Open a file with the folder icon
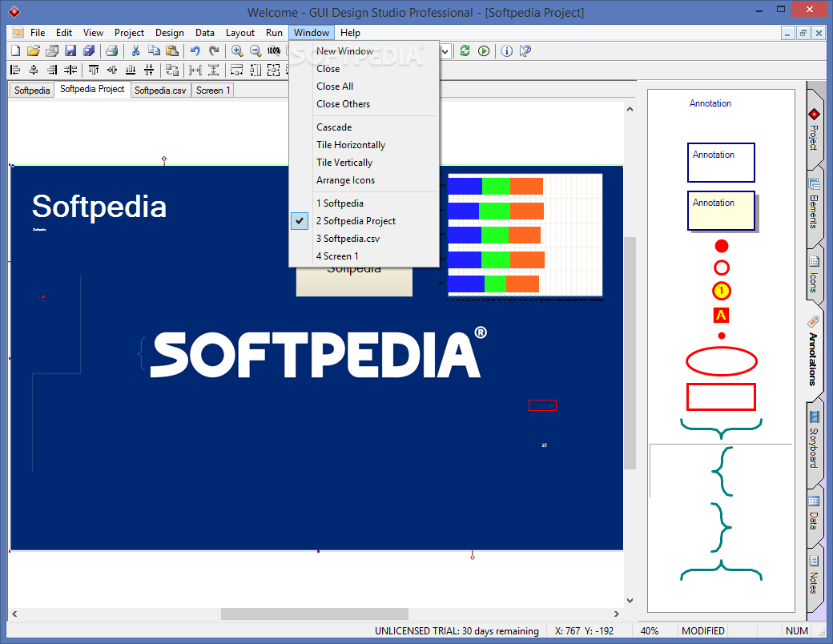 34,51
